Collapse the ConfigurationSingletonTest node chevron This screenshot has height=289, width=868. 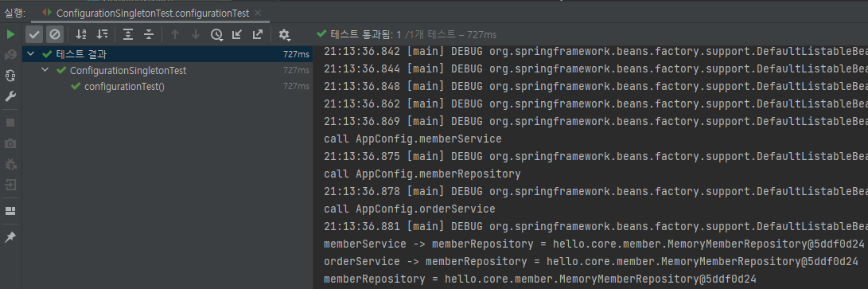point(45,70)
